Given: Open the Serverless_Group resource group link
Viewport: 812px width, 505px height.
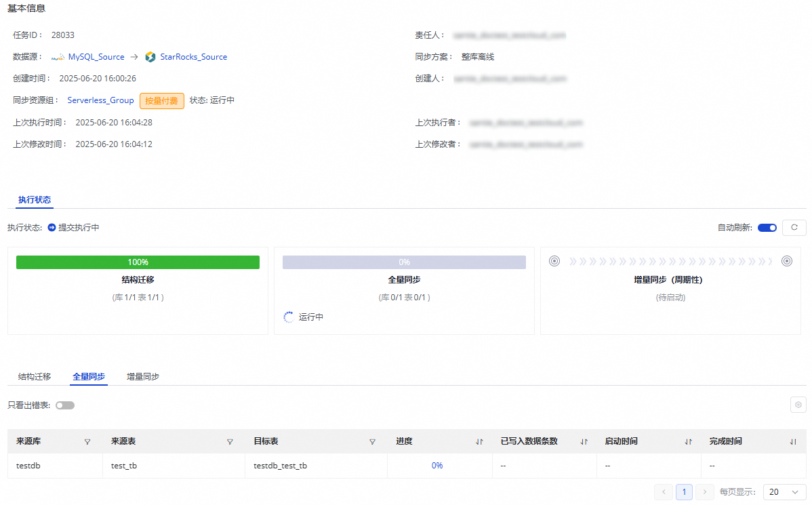Looking at the screenshot, I should 100,100.
